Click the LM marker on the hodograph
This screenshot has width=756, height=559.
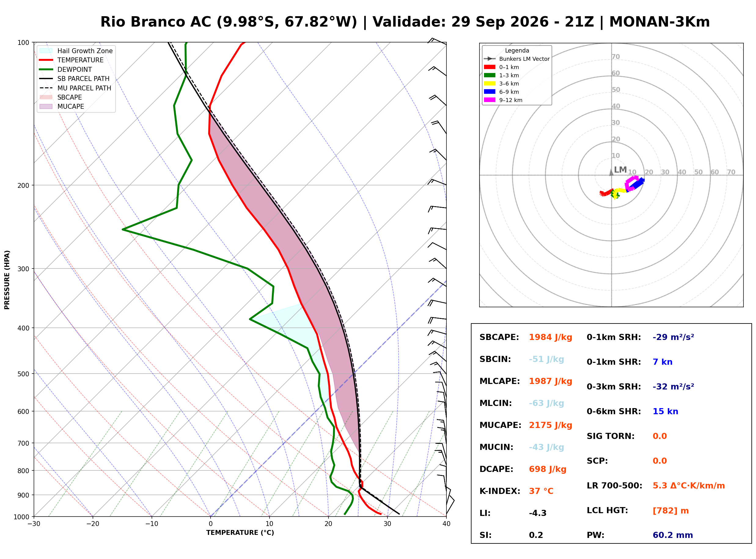click(x=611, y=172)
